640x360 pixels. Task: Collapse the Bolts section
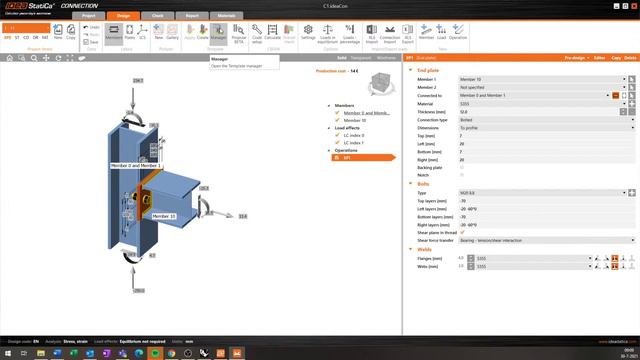tap(411, 184)
